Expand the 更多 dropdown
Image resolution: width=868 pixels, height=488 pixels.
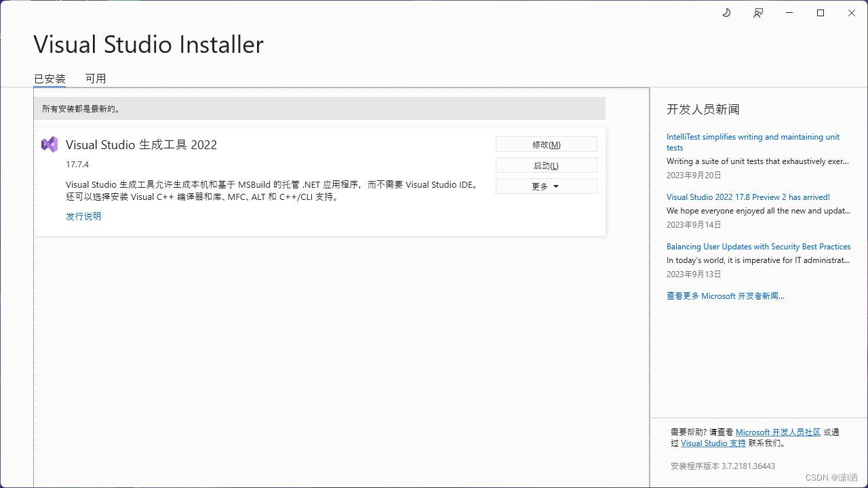pos(547,186)
